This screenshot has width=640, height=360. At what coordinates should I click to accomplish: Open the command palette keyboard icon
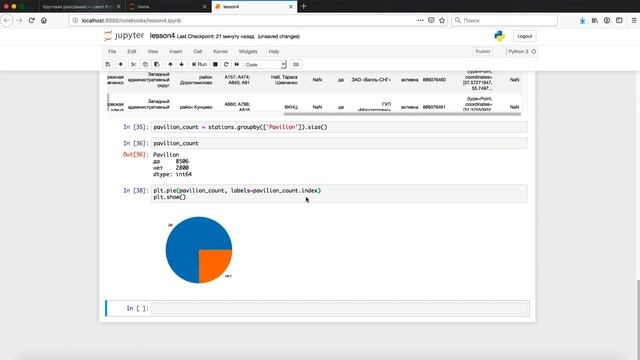(296, 64)
